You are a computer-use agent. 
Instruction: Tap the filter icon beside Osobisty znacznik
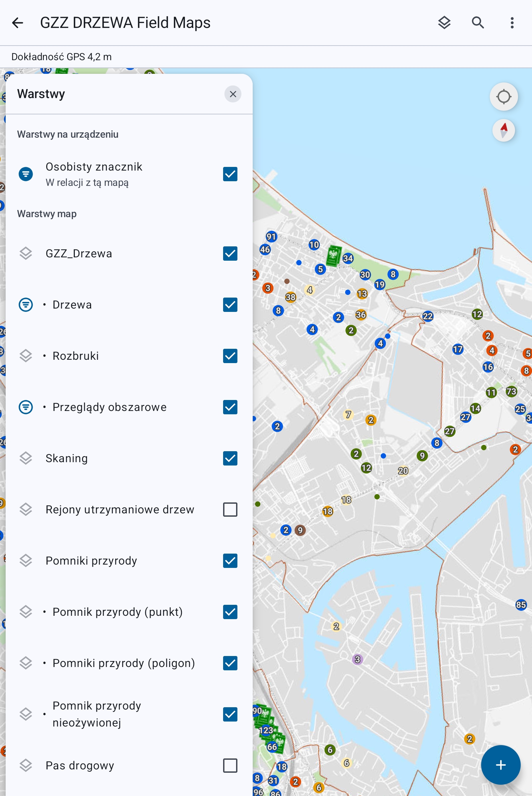click(x=26, y=174)
